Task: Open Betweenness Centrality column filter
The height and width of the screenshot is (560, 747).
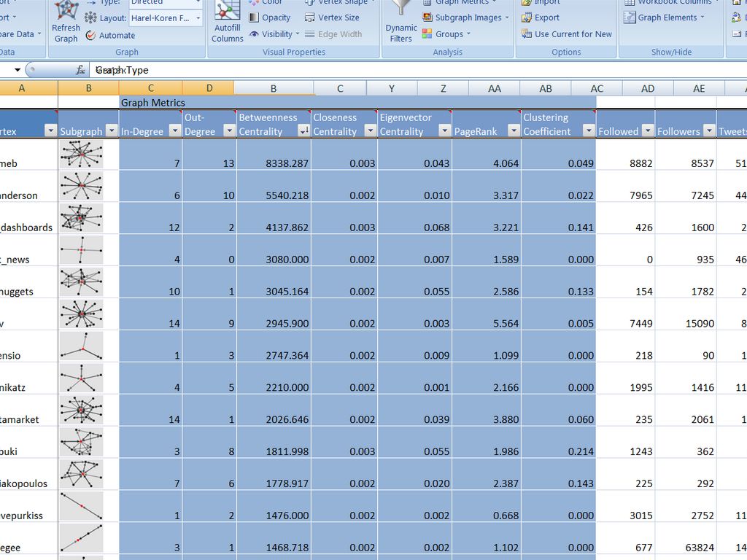Action: [304, 131]
